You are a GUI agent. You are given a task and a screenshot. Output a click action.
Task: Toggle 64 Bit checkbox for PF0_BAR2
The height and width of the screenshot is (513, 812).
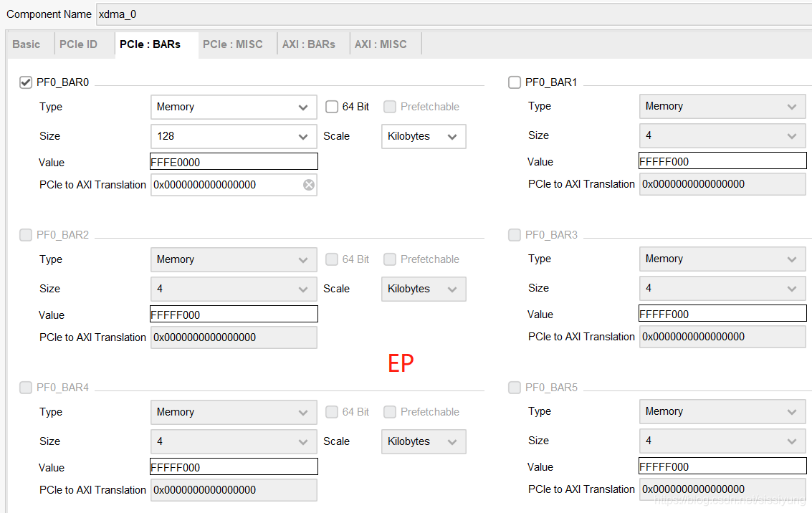coord(331,259)
